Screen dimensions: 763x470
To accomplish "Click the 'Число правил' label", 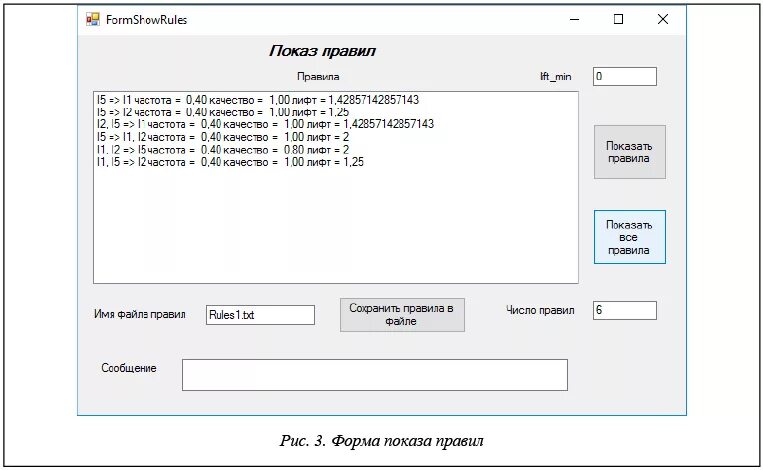I will pos(540,310).
